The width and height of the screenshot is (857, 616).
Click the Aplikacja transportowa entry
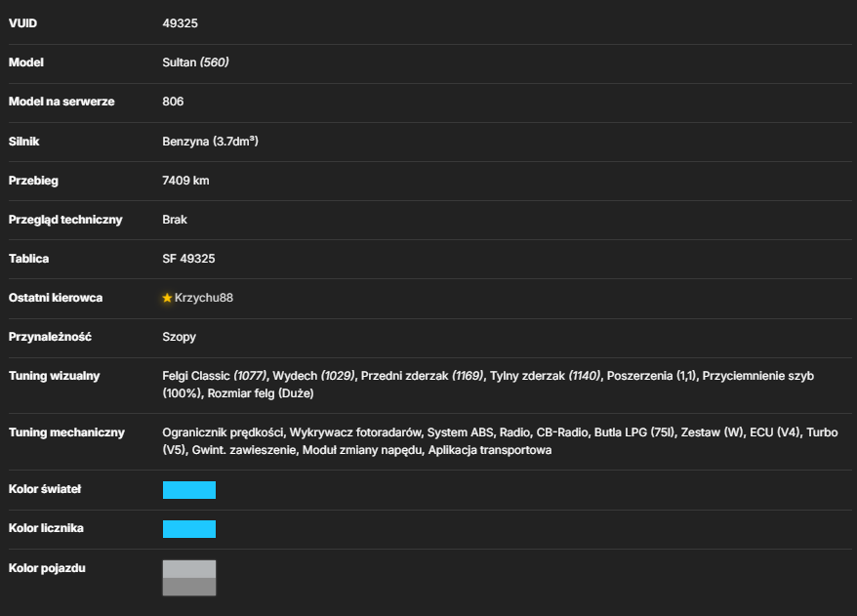[490, 450]
